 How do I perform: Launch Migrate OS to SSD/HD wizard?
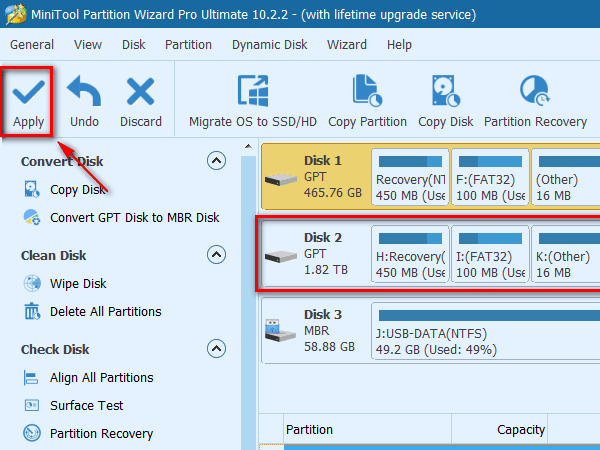253,101
